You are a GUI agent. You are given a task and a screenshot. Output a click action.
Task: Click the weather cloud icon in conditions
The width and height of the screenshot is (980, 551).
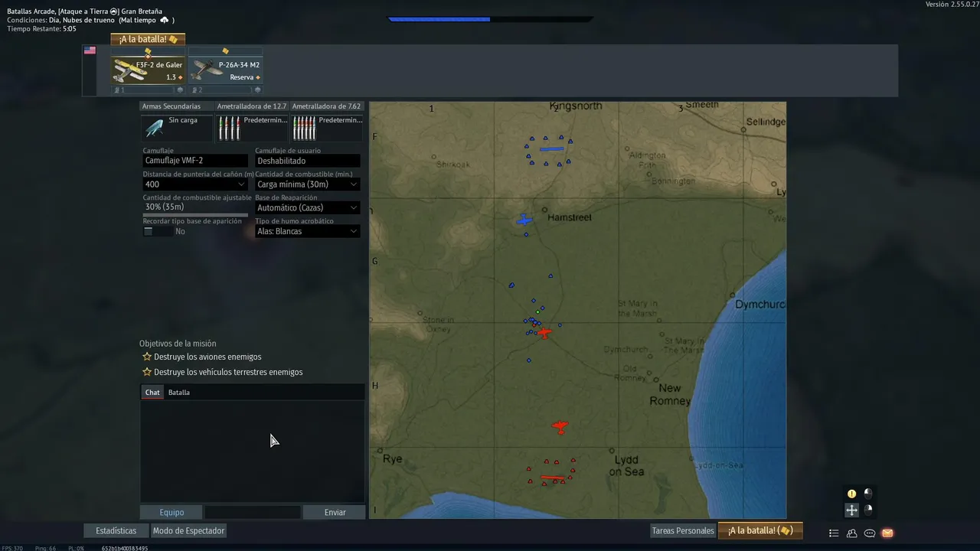click(164, 20)
